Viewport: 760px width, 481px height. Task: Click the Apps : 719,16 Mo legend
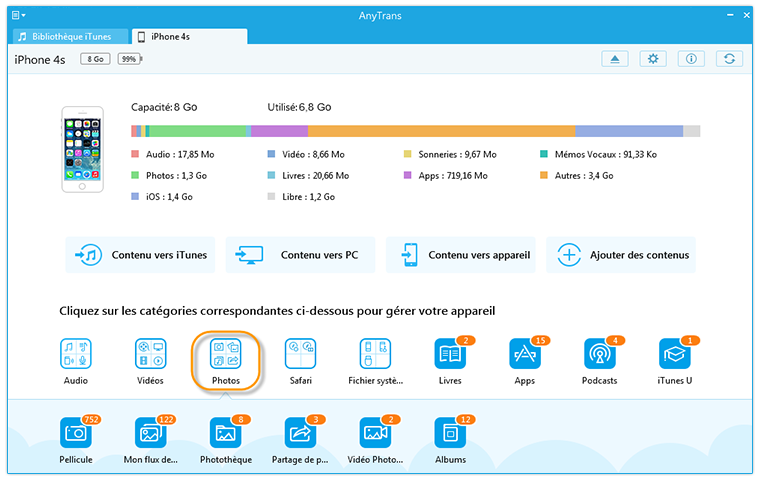click(446, 176)
